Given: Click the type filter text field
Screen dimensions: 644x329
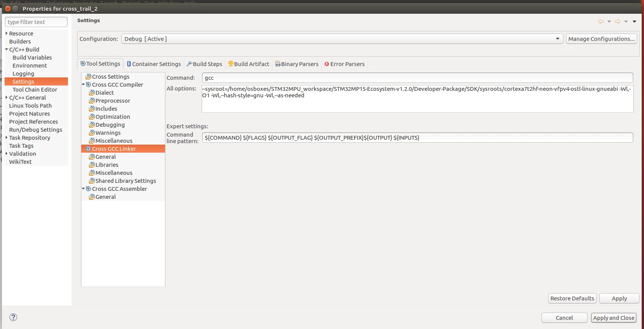Looking at the screenshot, I should [36, 22].
